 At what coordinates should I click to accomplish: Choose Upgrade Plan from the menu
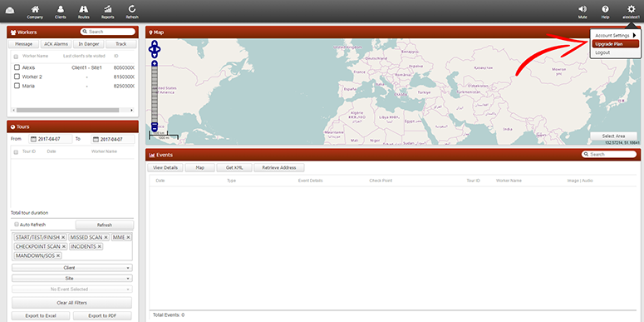pos(615,44)
